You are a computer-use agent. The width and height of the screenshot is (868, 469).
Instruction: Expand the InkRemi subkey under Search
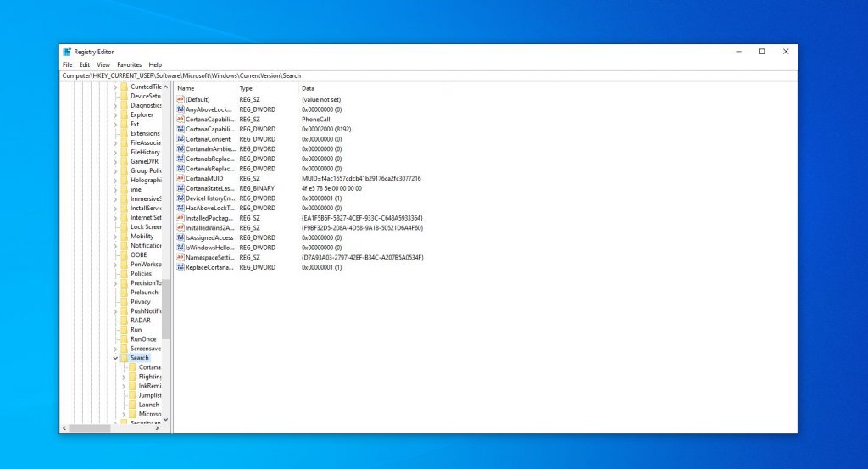click(124, 386)
